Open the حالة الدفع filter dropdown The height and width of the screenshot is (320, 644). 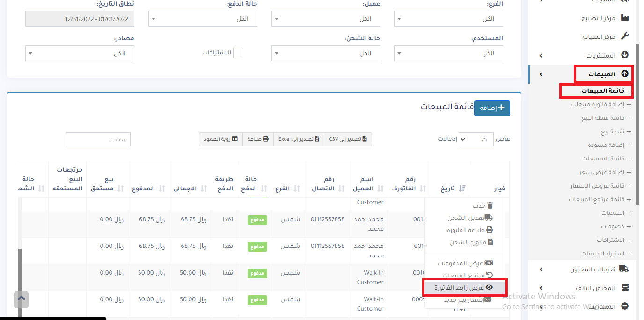tap(203, 19)
